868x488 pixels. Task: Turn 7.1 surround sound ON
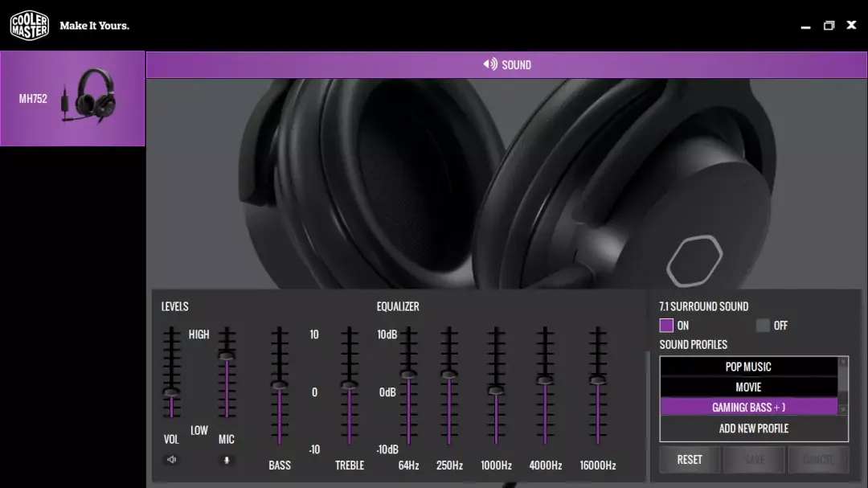[x=666, y=325]
